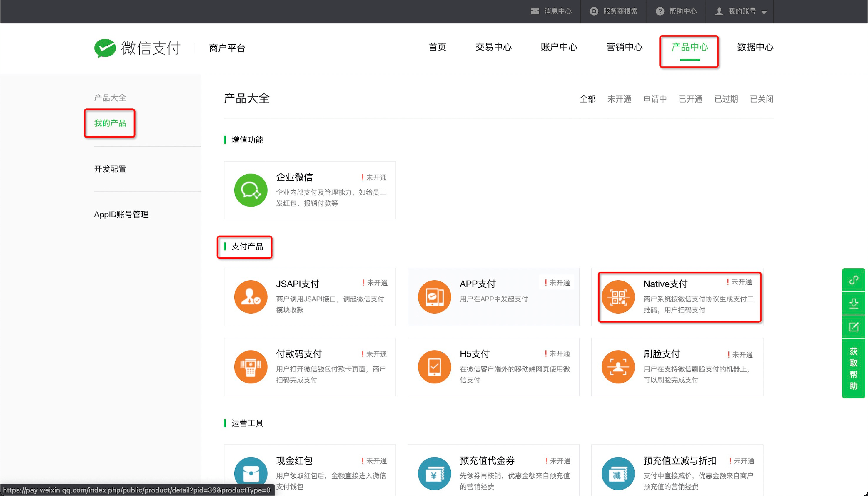Click the green download icon in side toolbar

click(x=853, y=303)
